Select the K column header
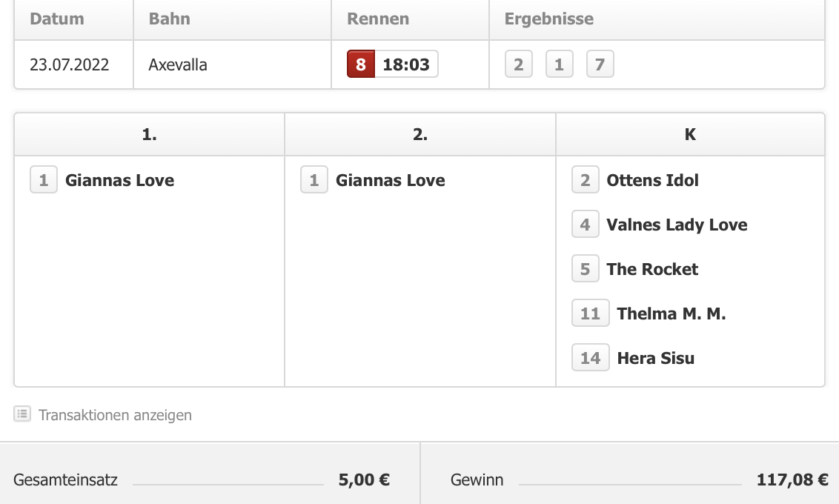The height and width of the screenshot is (504, 839). [x=690, y=134]
